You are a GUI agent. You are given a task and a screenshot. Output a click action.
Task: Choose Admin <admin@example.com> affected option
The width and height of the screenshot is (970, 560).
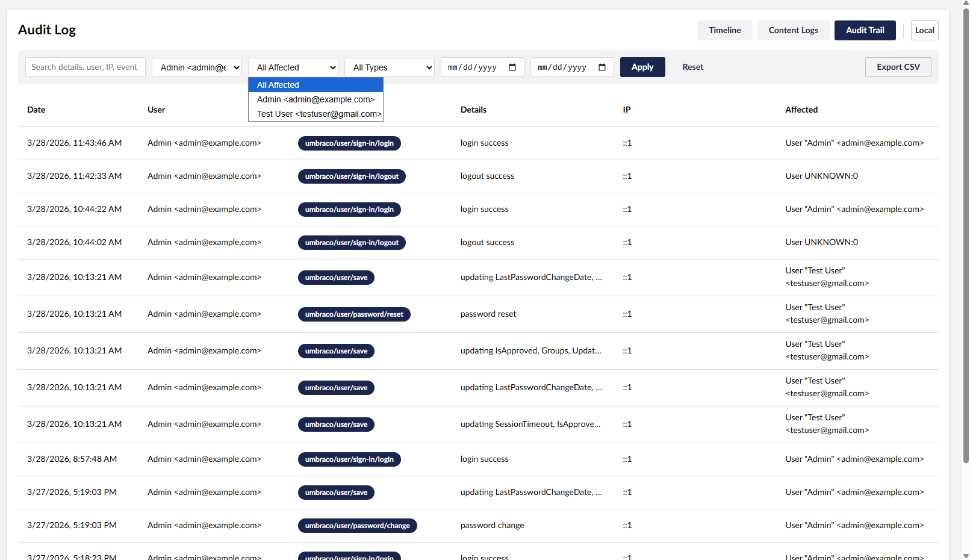316,99
